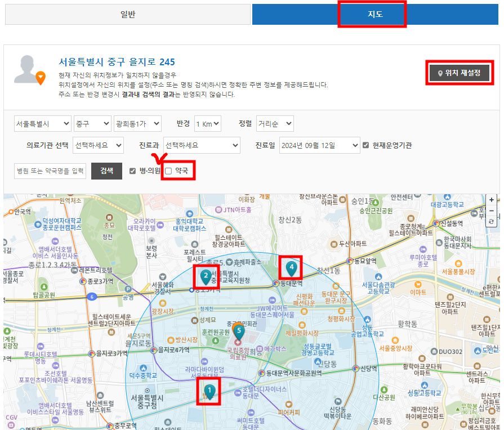Click the 충무로역 subway station icon

tap(110, 426)
